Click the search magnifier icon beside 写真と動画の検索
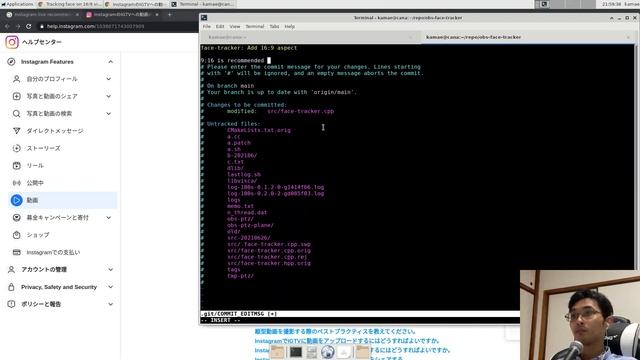640x360 pixels. [17, 113]
